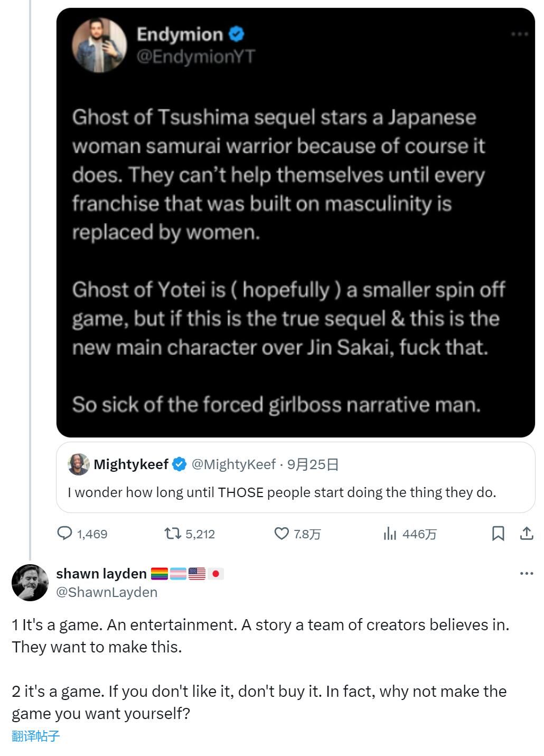
Task: Open the view analytics bar-chart icon
Action: [390, 534]
